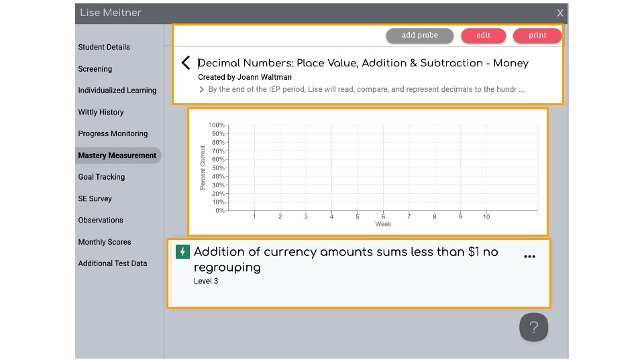Image resolution: width=644 pixels, height=362 pixels.
Task: Click the 'Week' axis label on chart
Action: pos(383,224)
